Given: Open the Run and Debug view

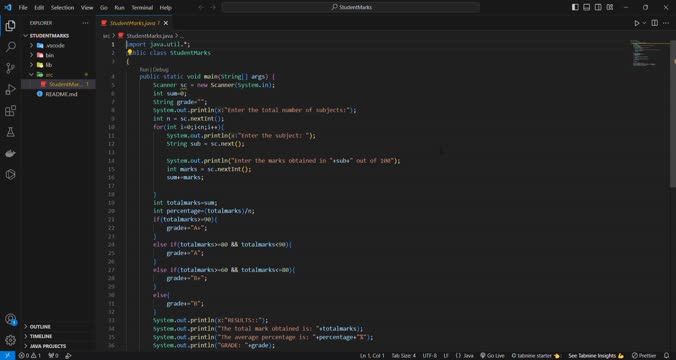Looking at the screenshot, I should (10, 89).
